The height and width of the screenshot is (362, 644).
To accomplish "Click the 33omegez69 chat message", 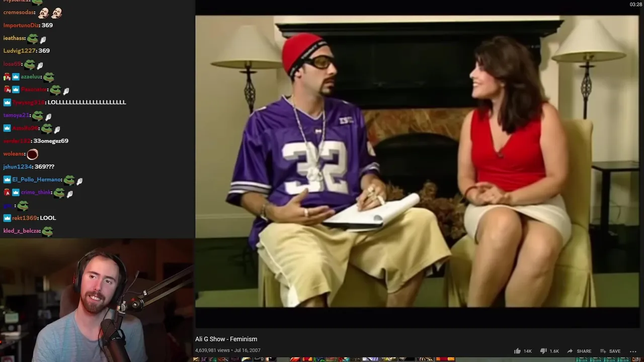I will point(51,141).
